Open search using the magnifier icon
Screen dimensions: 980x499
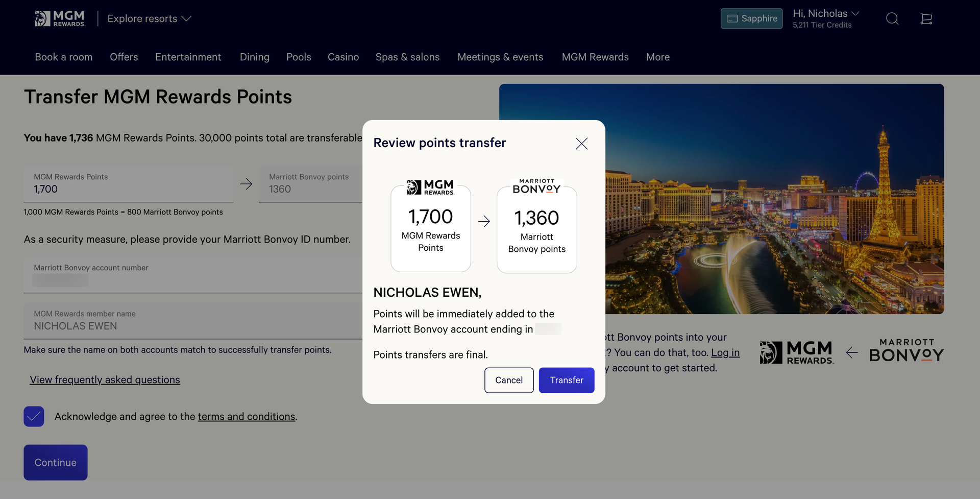(892, 18)
